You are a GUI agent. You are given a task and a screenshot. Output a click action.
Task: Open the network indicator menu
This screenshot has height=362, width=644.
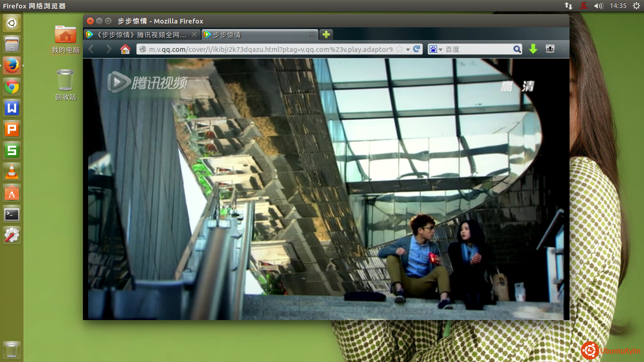[x=569, y=6]
